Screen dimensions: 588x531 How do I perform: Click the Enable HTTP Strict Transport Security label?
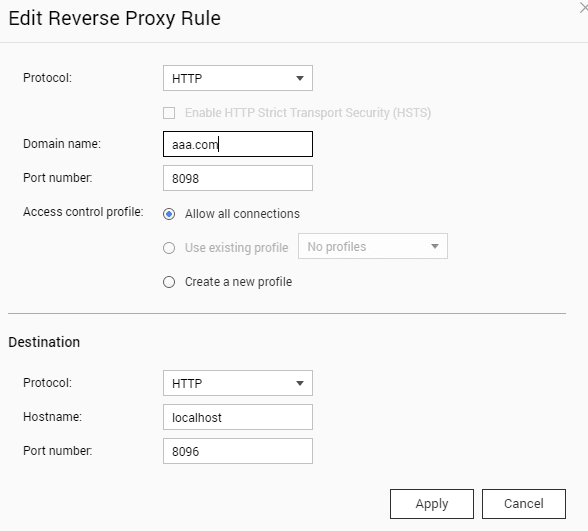[x=308, y=113]
